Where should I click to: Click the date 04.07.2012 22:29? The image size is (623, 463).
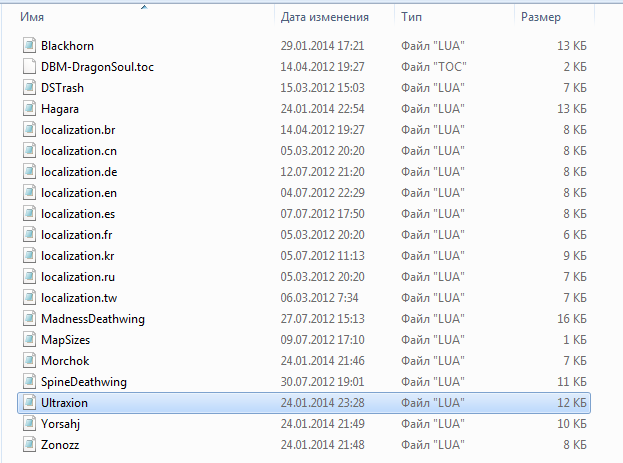pos(322,193)
